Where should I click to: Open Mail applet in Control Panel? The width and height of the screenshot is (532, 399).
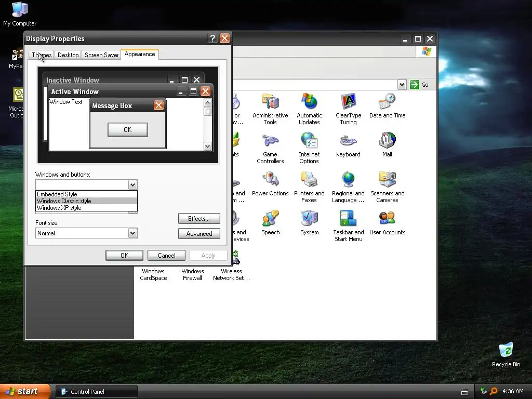[387, 145]
